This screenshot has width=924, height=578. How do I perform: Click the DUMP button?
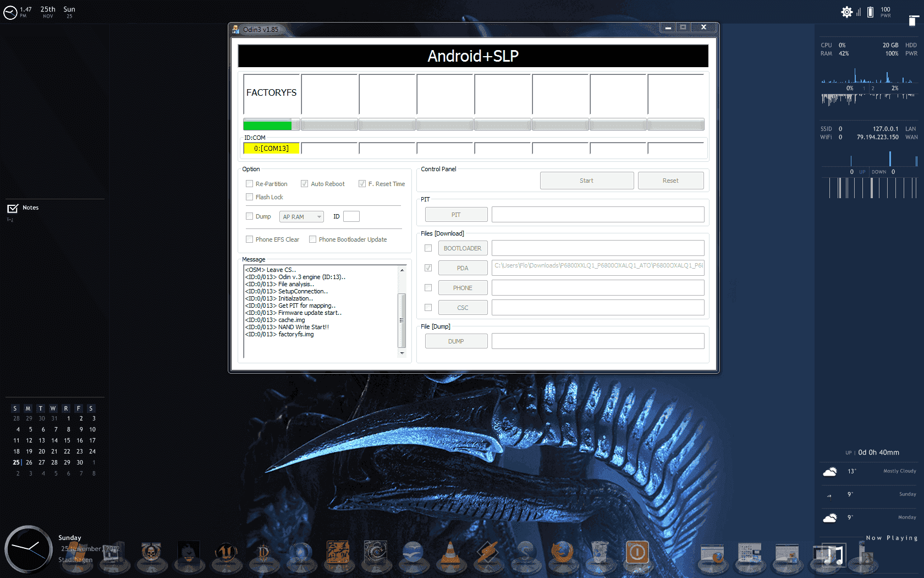[456, 341]
